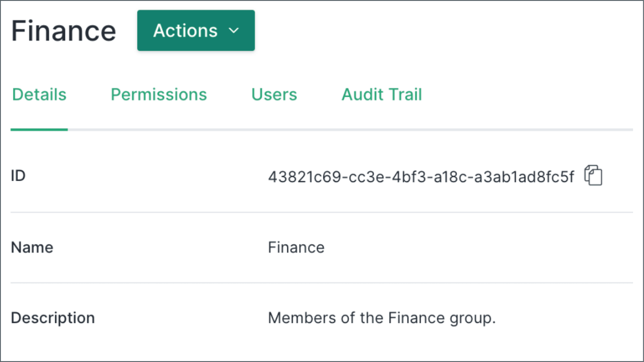Select the Details tab
This screenshot has height=362, width=644.
pyautogui.click(x=39, y=95)
